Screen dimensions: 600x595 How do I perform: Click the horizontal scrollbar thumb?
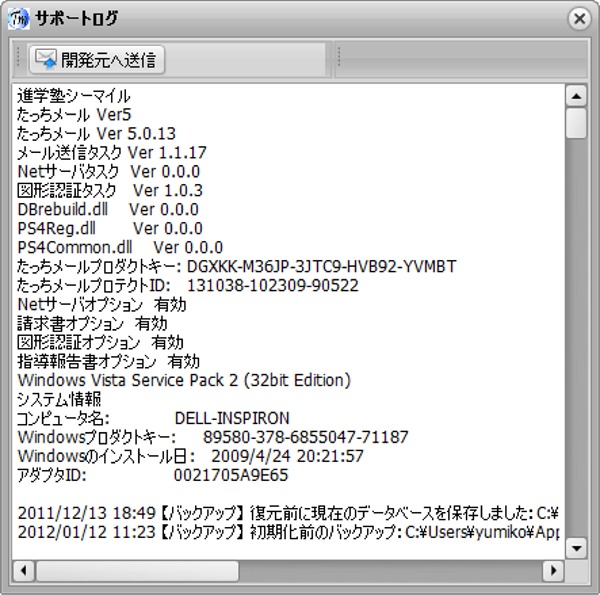[137, 571]
